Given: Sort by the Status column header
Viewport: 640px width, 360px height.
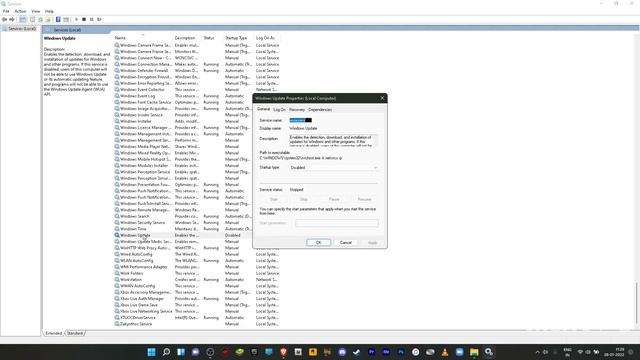Looking at the screenshot, I should coord(213,38).
